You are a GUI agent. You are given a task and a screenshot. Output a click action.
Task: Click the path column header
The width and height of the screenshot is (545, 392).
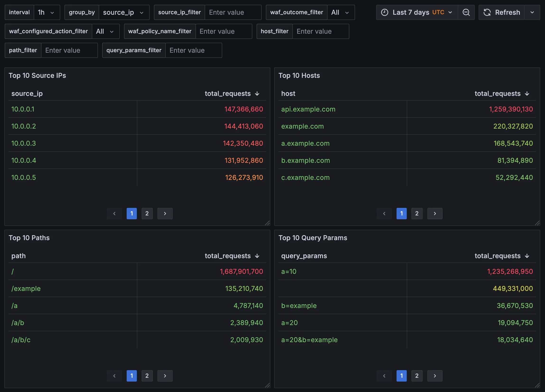tap(18, 256)
